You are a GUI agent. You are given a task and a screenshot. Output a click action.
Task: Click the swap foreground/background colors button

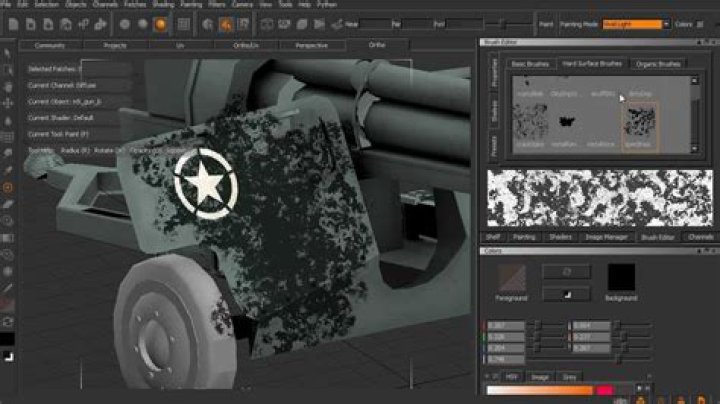567,294
